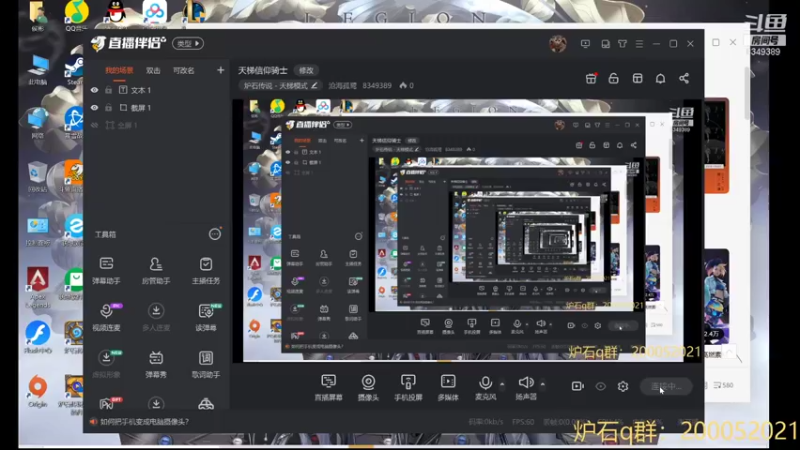Viewport: 800px width, 450px height.
Task: Add a new scene with plus icon
Action: tap(220, 70)
